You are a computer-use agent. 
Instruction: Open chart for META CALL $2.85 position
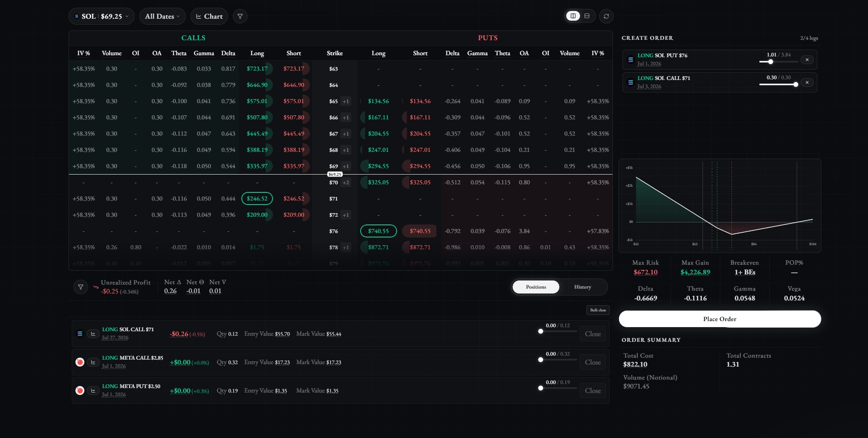pos(93,362)
